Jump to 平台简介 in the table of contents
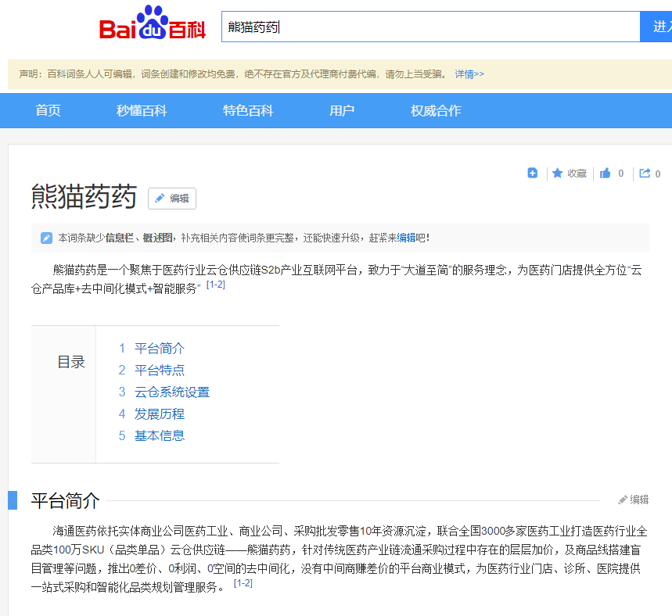672x616 pixels. click(x=159, y=349)
